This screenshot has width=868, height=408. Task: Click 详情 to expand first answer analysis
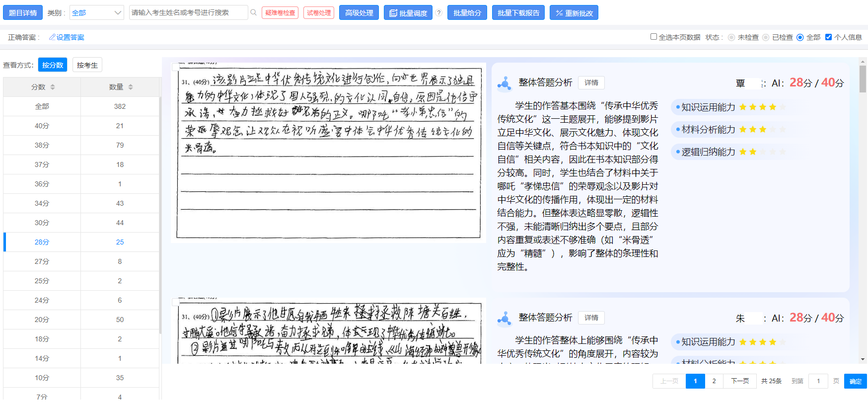(x=591, y=82)
